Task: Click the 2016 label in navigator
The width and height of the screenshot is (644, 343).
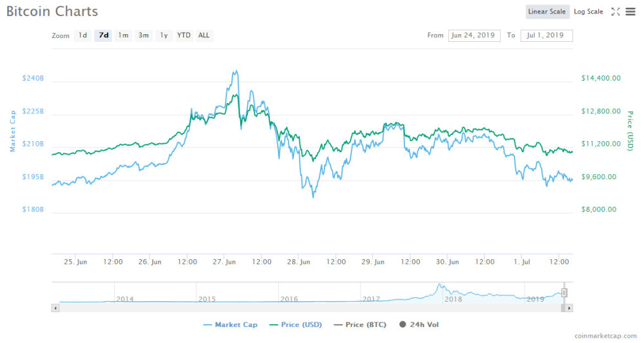Action: (x=289, y=299)
